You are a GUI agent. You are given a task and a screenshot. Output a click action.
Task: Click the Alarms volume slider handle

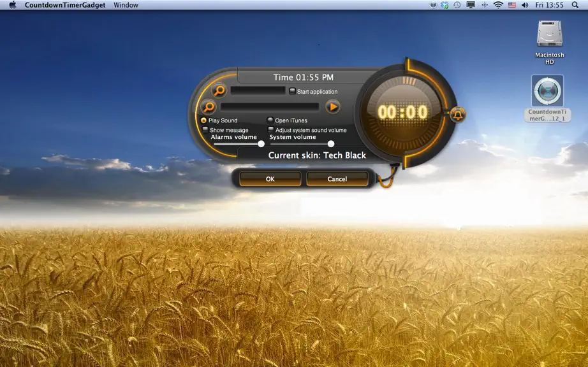261,144
